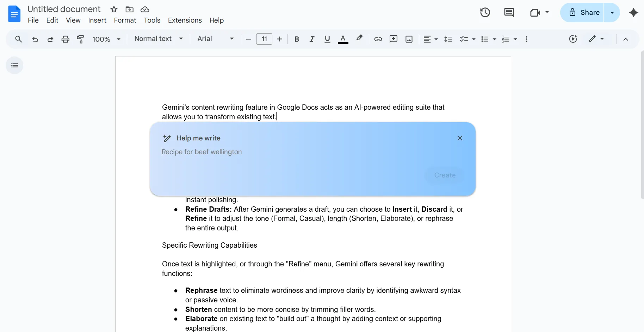Open line and paragraph spacing
Image resolution: width=644 pixels, height=332 pixels.
[x=448, y=39]
